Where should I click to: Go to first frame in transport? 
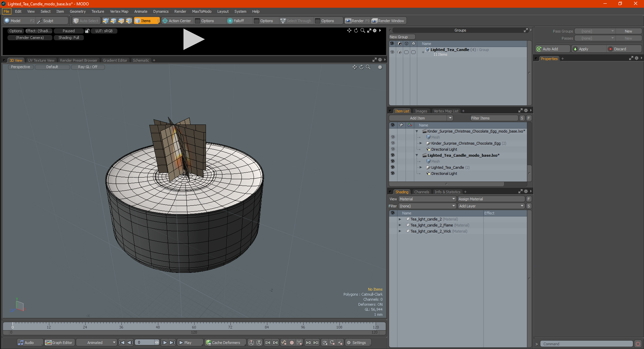[122, 343]
